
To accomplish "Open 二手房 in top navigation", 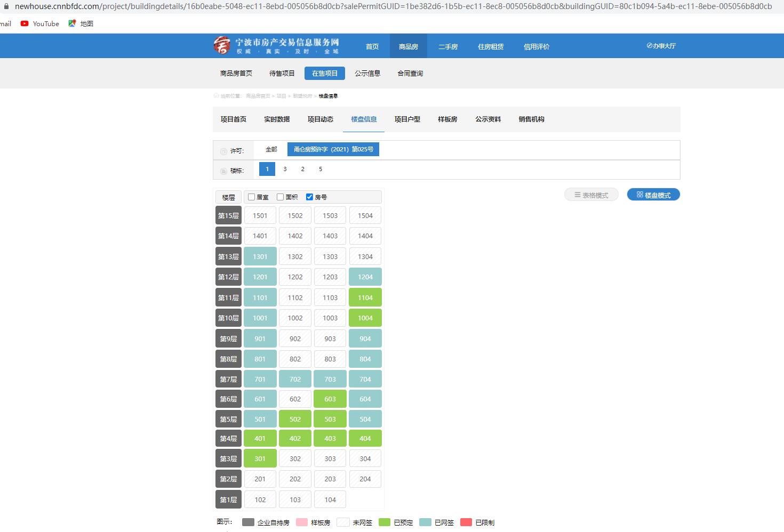I will (448, 46).
